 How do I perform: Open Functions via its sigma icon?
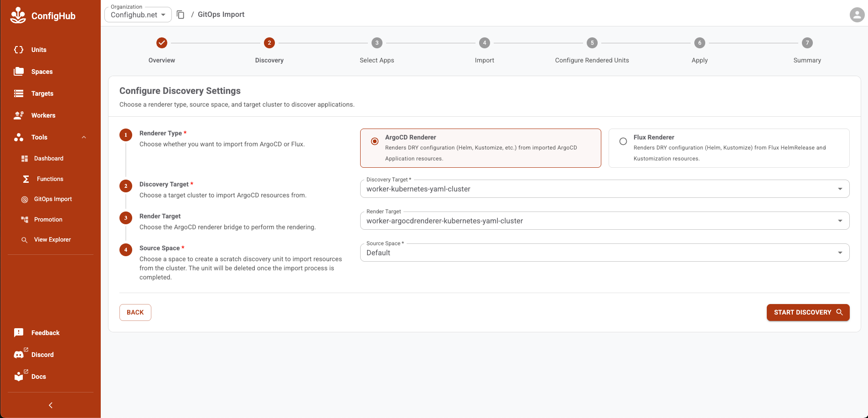[26, 179]
